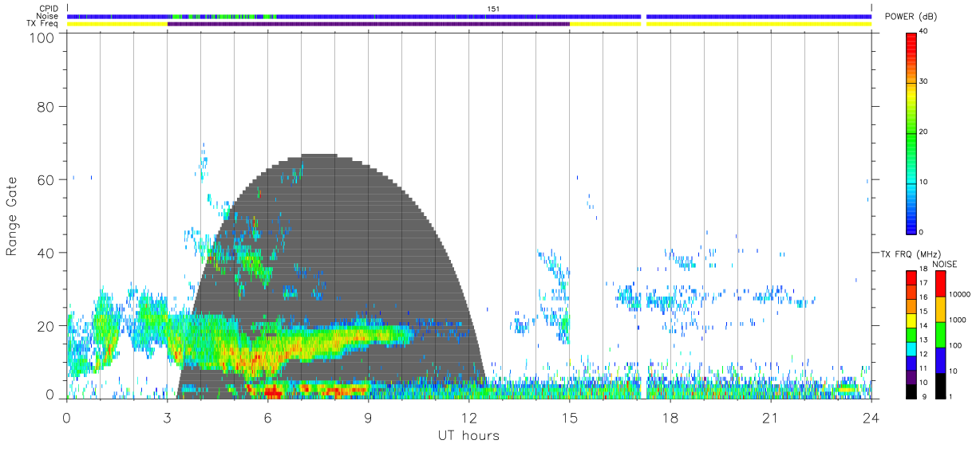The image size is (980, 452).
Task: Click the CPID value 151
Action: pos(494,9)
